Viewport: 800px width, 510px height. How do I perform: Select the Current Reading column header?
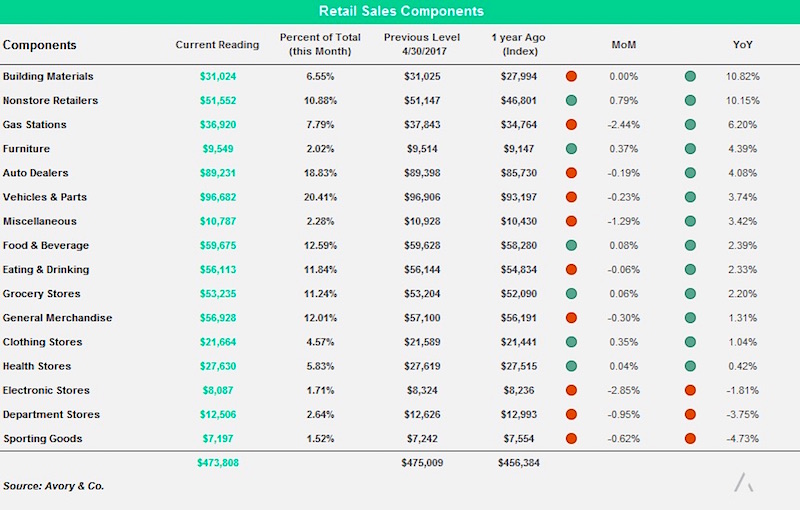coord(217,45)
